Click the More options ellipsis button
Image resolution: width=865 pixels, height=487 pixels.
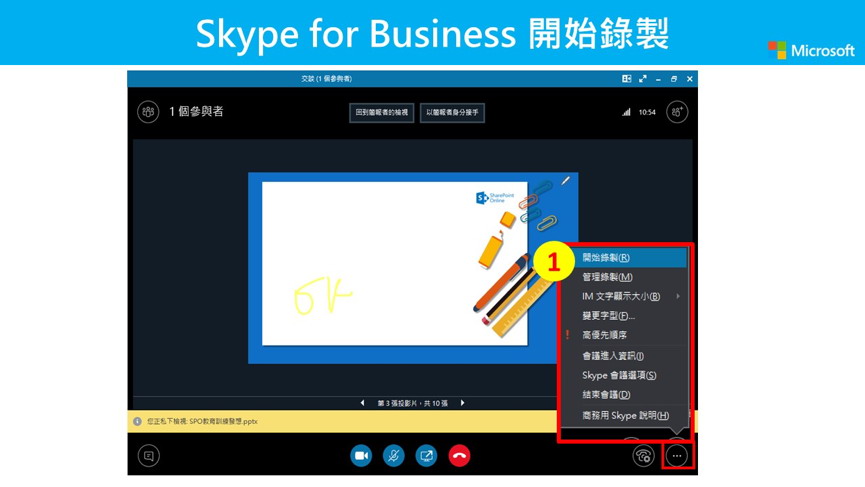point(677,456)
